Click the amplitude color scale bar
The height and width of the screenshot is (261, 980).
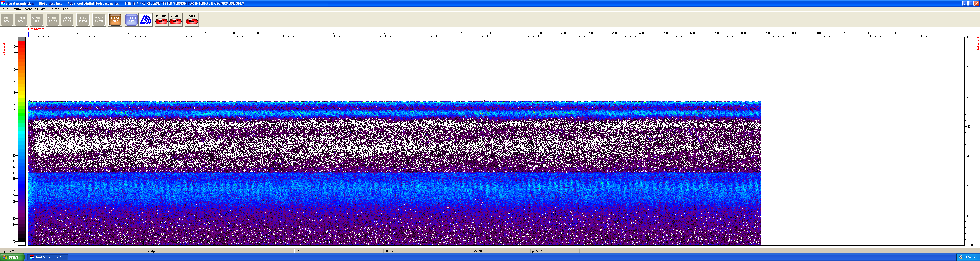(x=22, y=141)
